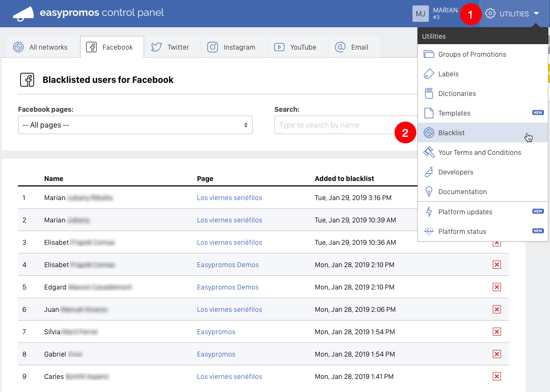Click the Labels tag icon
Image resolution: width=550 pixels, height=392 pixels.
(429, 74)
